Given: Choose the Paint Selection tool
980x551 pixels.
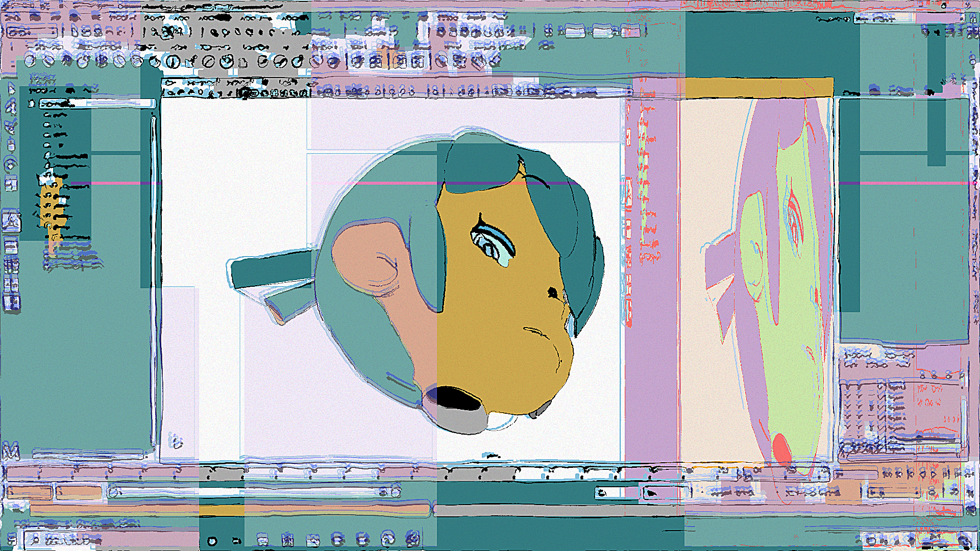Looking at the screenshot, I should point(11,127).
